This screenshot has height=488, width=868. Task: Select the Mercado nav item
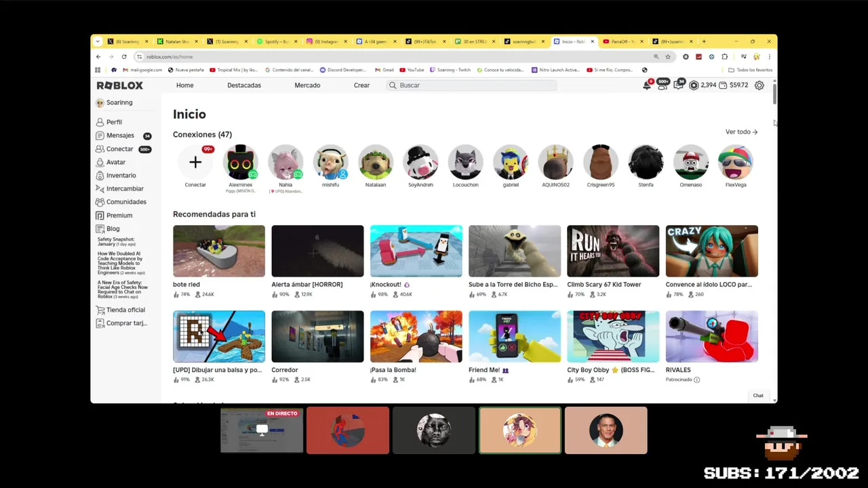[307, 85]
